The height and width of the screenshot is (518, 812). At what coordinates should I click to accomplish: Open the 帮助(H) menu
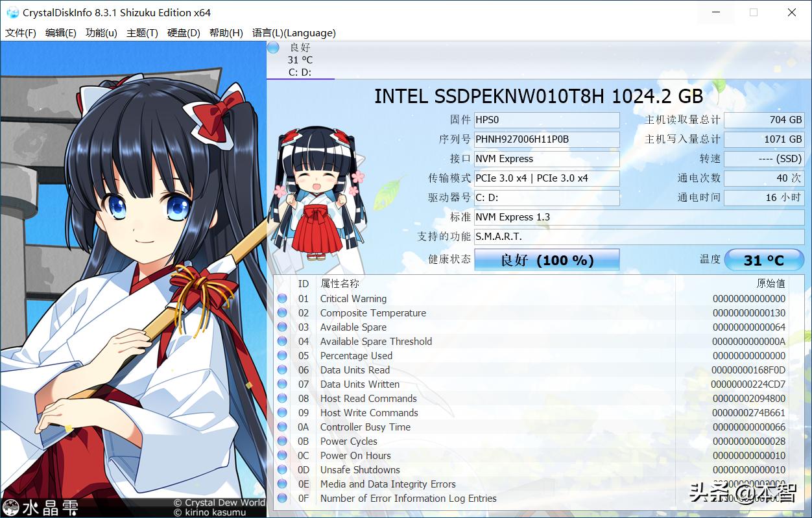(226, 33)
